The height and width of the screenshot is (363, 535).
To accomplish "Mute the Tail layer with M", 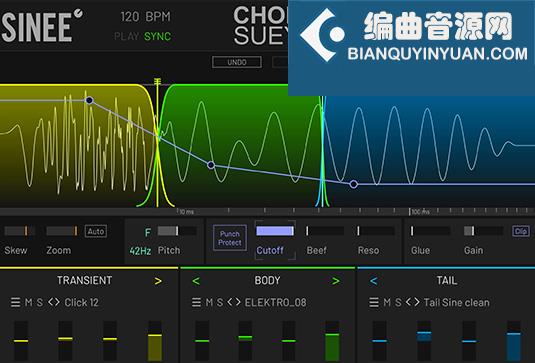I will pos(387,302).
